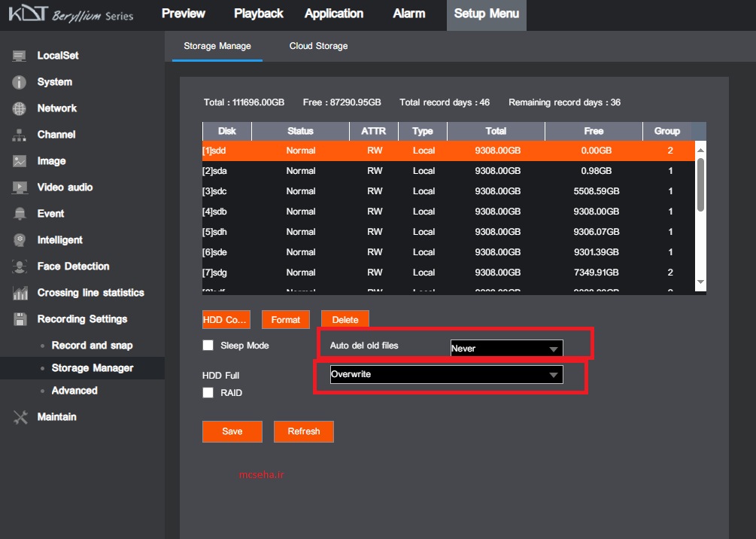This screenshot has height=539, width=756.
Task: Click the Group column header
Action: tap(666, 131)
